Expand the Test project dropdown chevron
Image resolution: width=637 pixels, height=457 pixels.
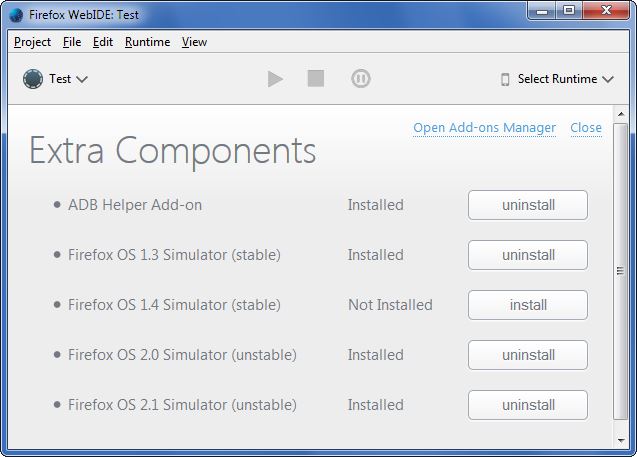[82, 79]
